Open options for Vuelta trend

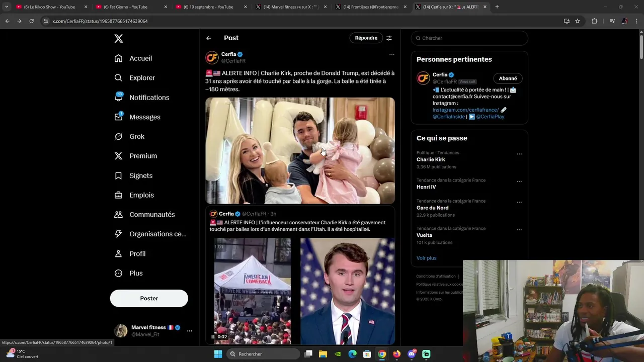[x=519, y=230]
